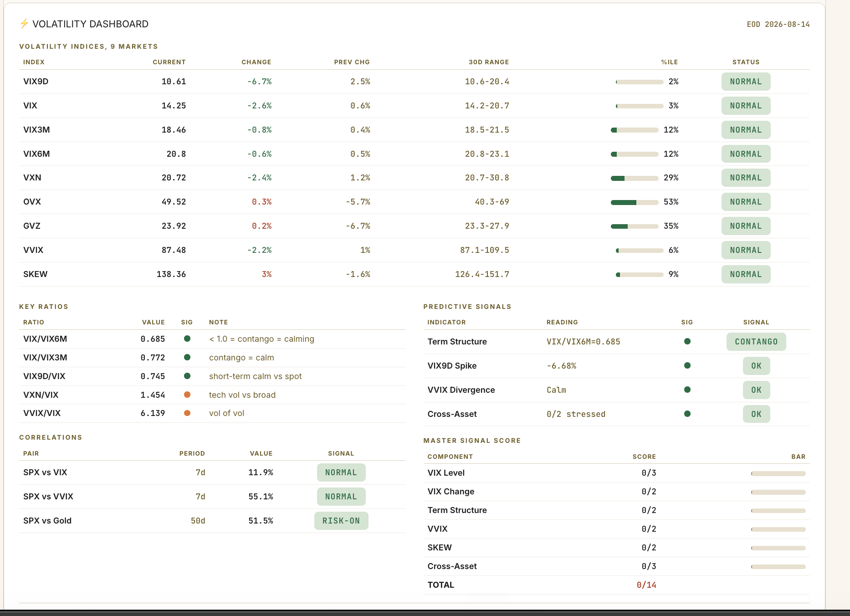This screenshot has height=616, width=850.
Task: Click the GVZ previous change -6.7%
Action: pyautogui.click(x=358, y=226)
